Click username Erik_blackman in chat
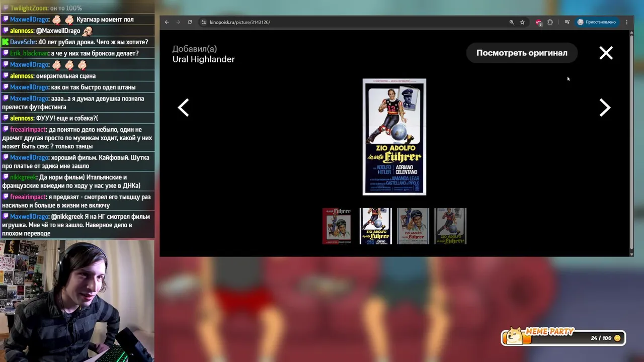644x362 pixels. pos(29,53)
